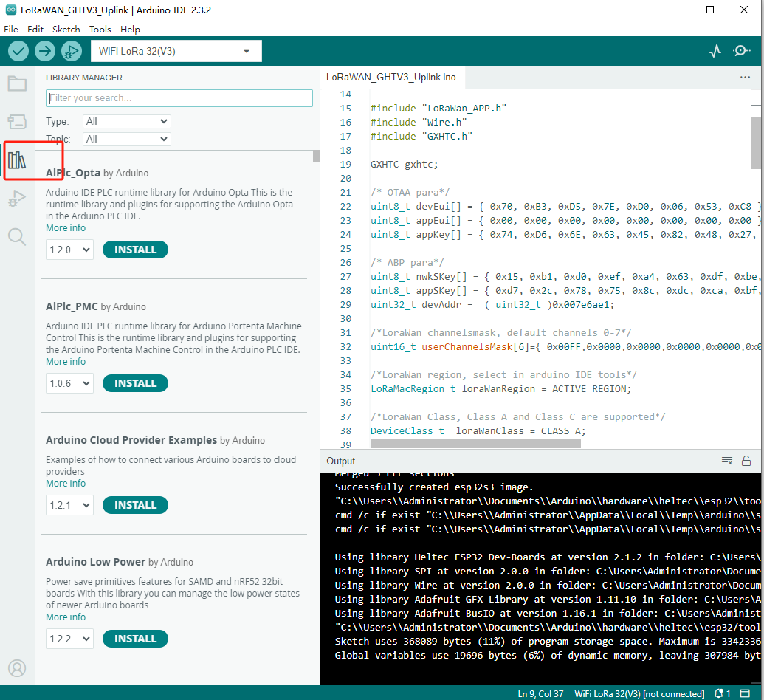Click WiFi LoRa 32(V3) [not connected] status
Screen dimensions: 764x700
point(639,693)
